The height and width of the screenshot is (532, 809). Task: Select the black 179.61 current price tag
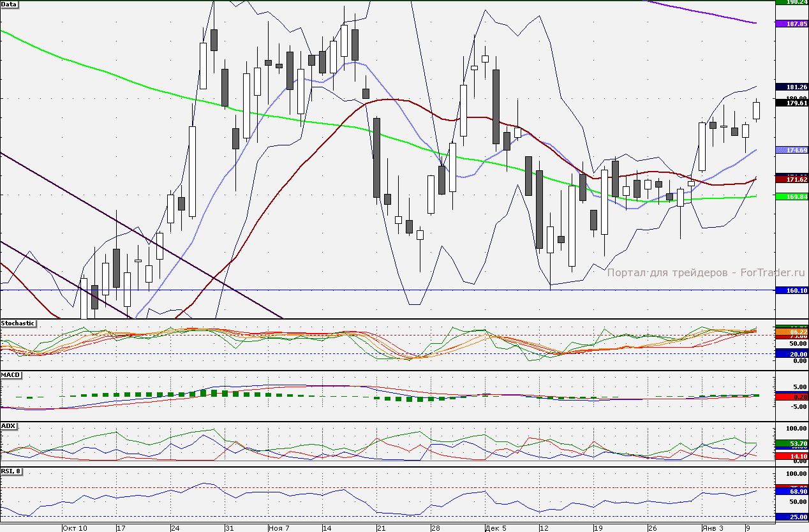coord(791,103)
